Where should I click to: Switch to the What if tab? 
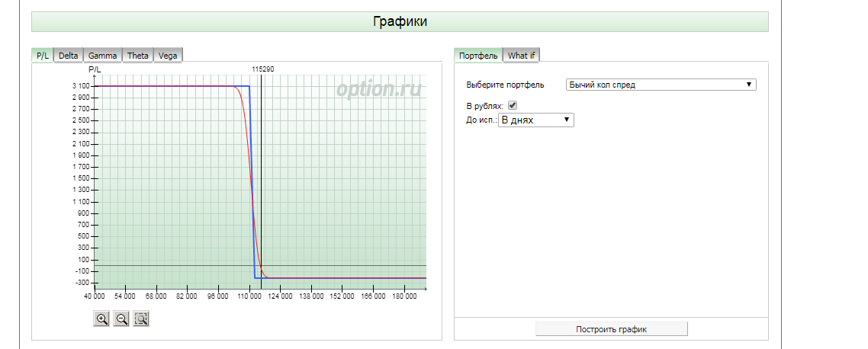point(522,56)
